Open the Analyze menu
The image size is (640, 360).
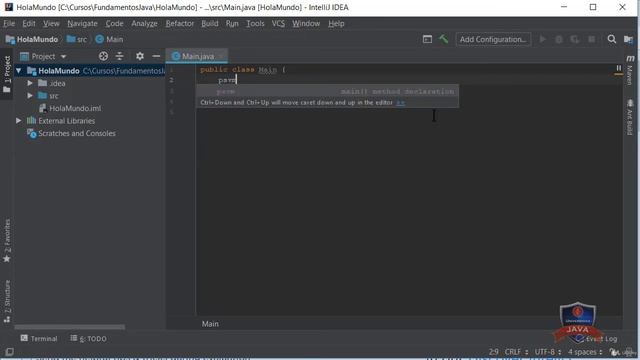click(144, 23)
